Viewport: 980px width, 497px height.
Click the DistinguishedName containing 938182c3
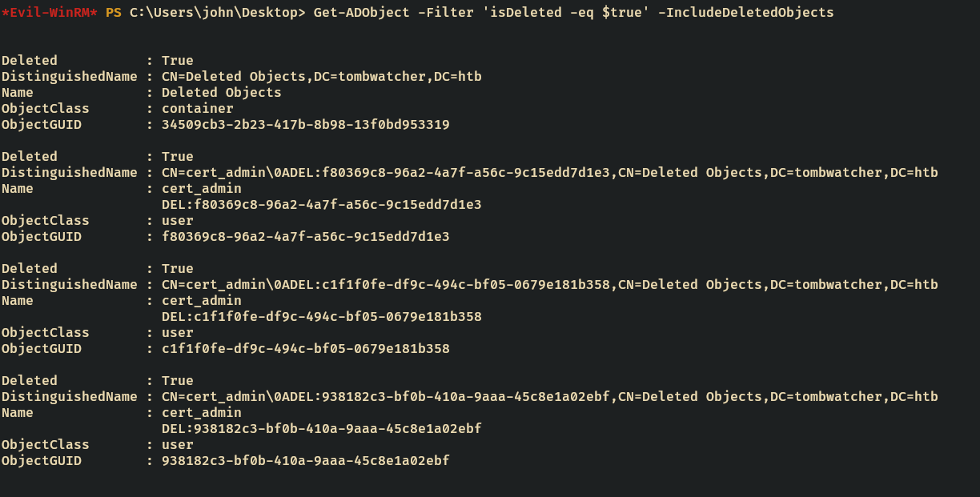(549, 397)
